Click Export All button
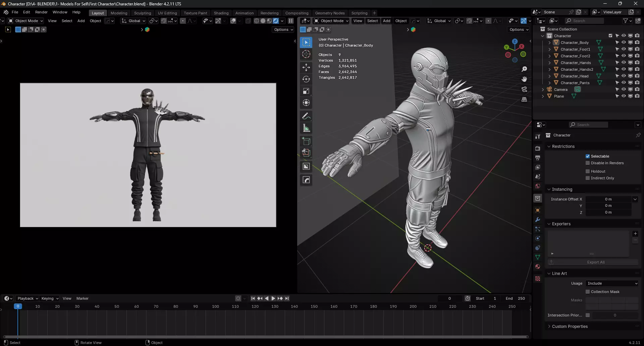Image resolution: width=644 pixels, height=346 pixels. (x=593, y=262)
